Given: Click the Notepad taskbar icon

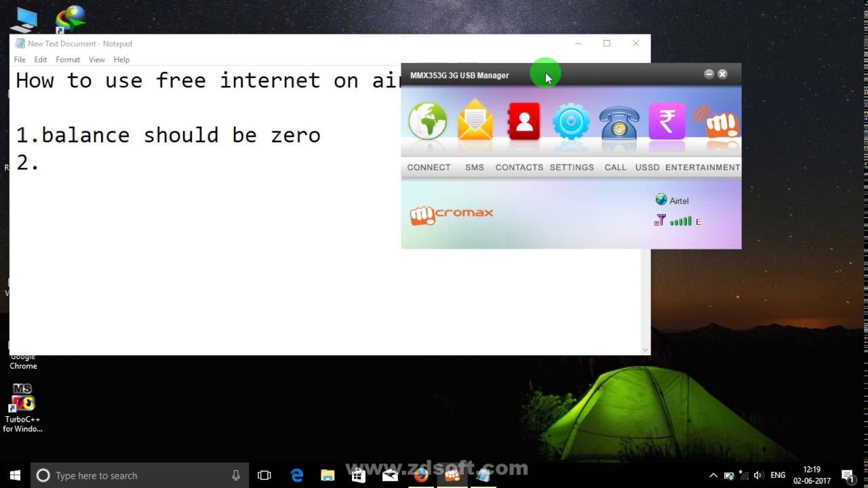Looking at the screenshot, I should 484,475.
